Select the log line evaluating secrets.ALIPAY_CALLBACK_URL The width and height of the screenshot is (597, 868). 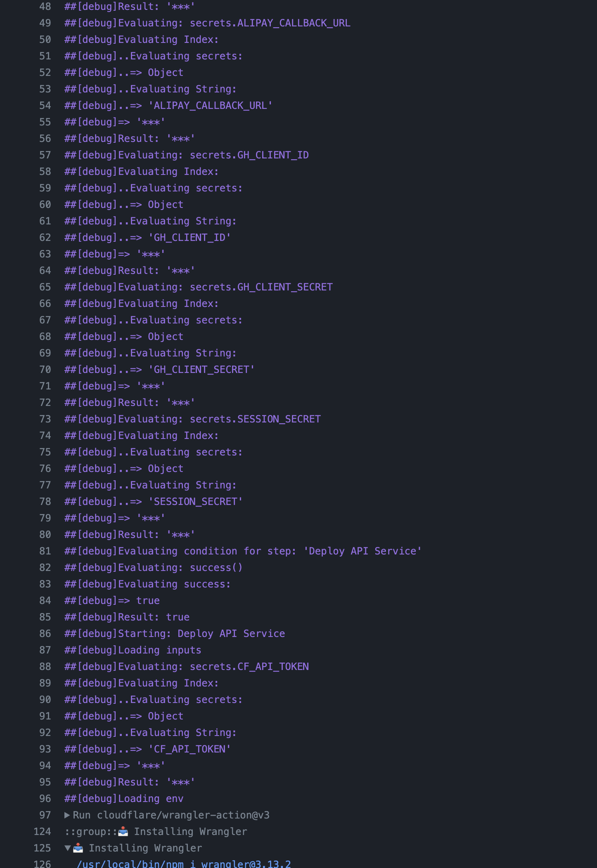207,23
